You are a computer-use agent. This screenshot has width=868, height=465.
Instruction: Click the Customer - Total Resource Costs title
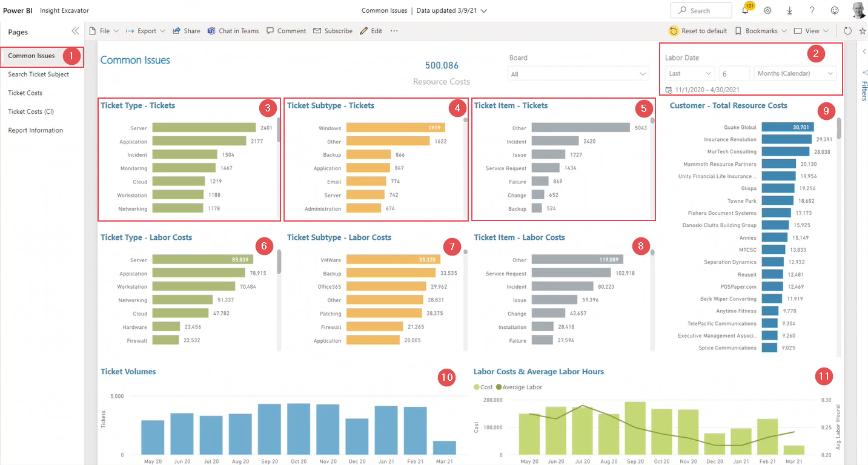[x=728, y=105]
